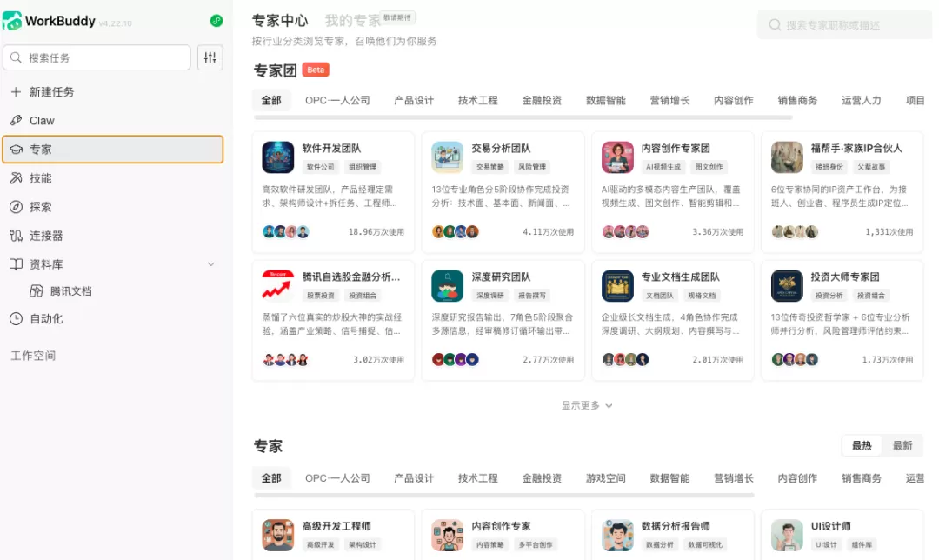Open the 数据分析报告师 avatar

(x=617, y=535)
